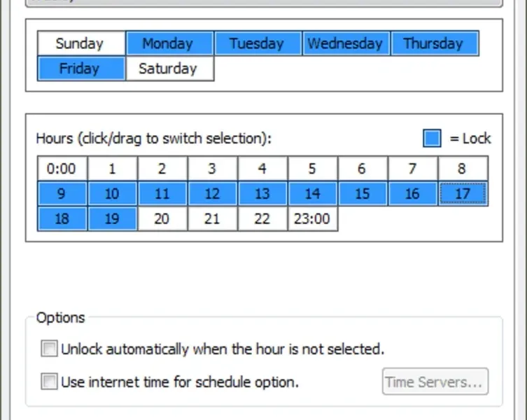527x420 pixels.
Task: Select Saturday as a lock day
Action: click(x=168, y=69)
